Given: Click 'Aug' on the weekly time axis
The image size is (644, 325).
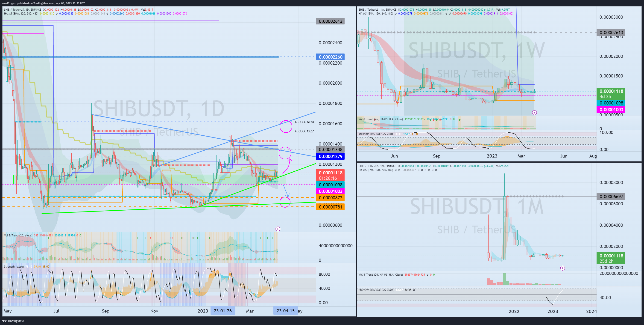Looking at the screenshot, I should coord(593,156).
